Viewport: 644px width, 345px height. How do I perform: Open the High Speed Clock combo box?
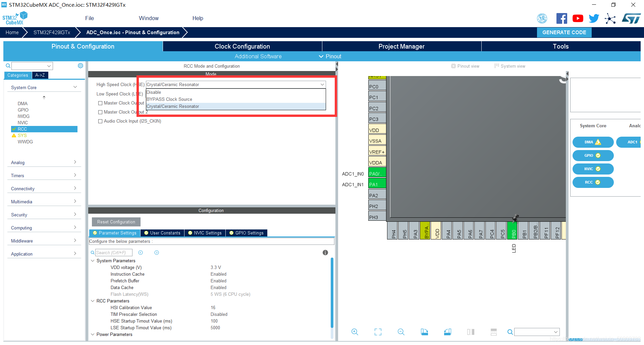pos(236,84)
